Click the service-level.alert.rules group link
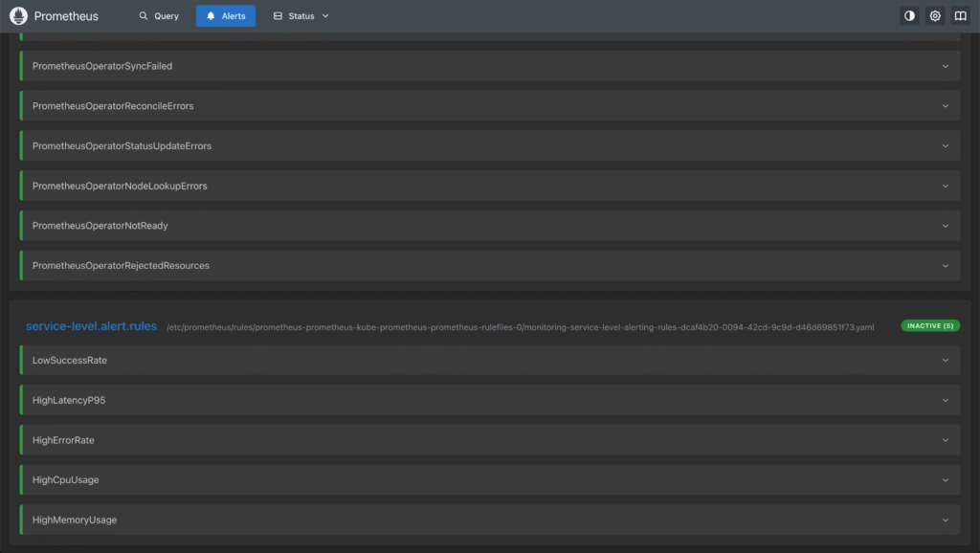This screenshot has height=553, width=980. 91,326
